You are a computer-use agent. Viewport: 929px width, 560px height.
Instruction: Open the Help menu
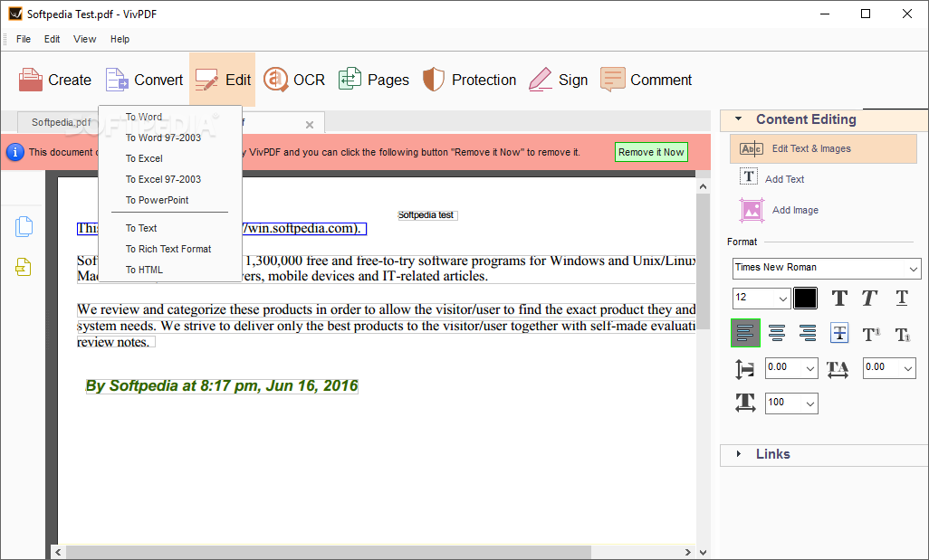[x=120, y=39]
